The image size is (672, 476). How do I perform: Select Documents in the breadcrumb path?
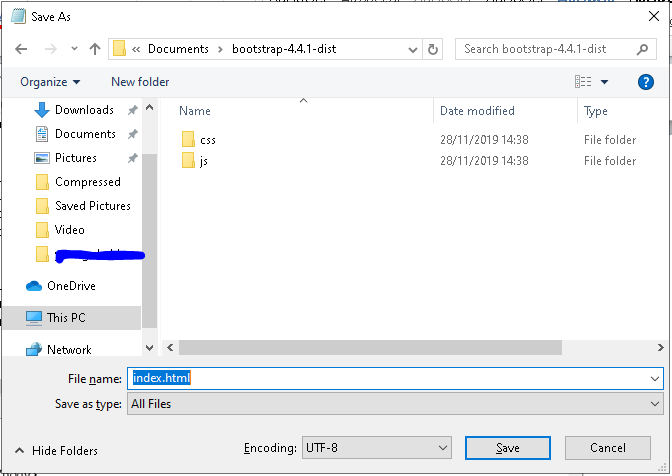coord(178,49)
